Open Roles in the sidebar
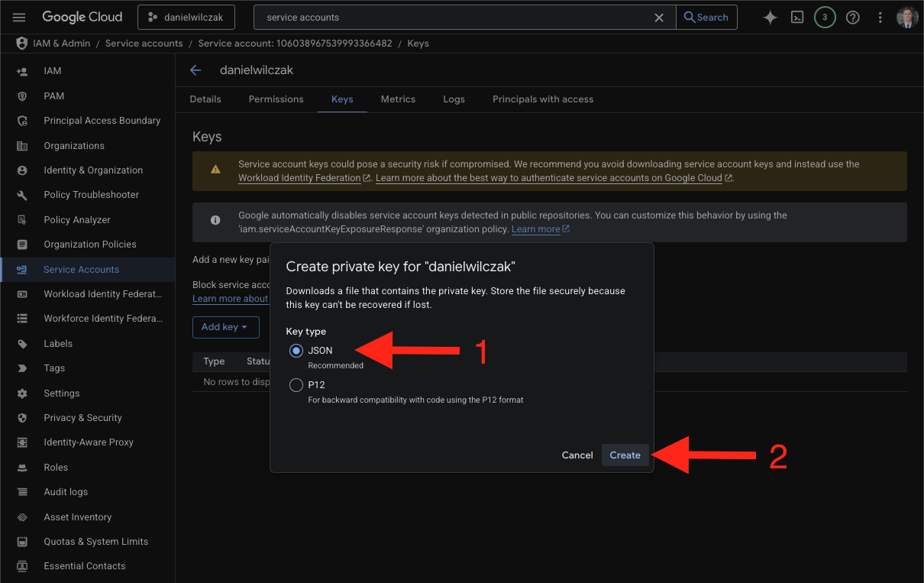Image resolution: width=924 pixels, height=583 pixels. 56,468
